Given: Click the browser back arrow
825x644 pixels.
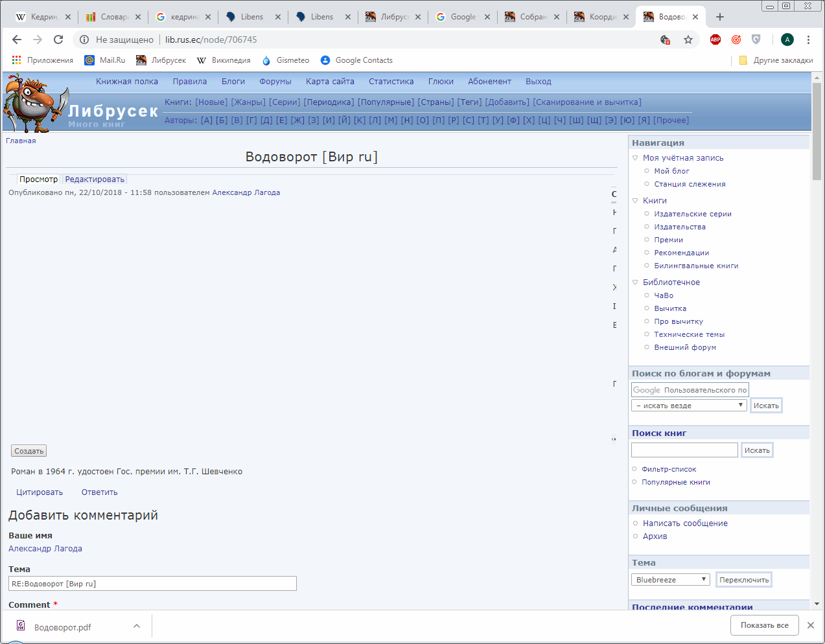Looking at the screenshot, I should click(x=17, y=40).
